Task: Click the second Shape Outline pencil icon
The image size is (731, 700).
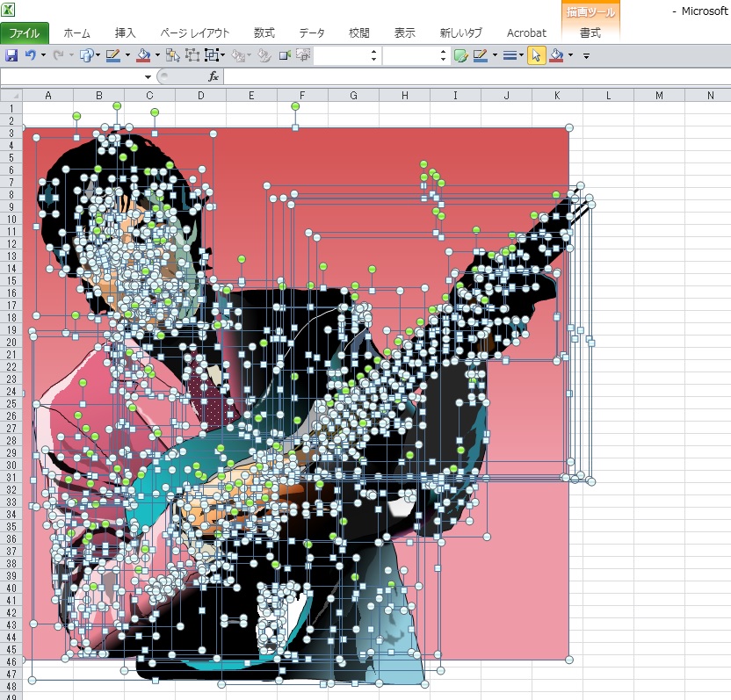Action: (x=481, y=55)
